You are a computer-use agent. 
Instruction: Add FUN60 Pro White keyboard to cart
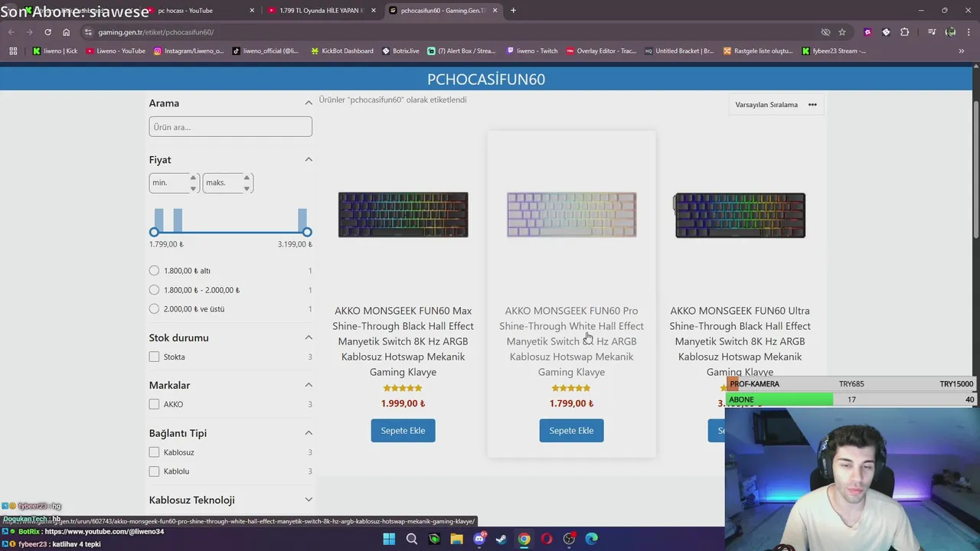(x=571, y=431)
